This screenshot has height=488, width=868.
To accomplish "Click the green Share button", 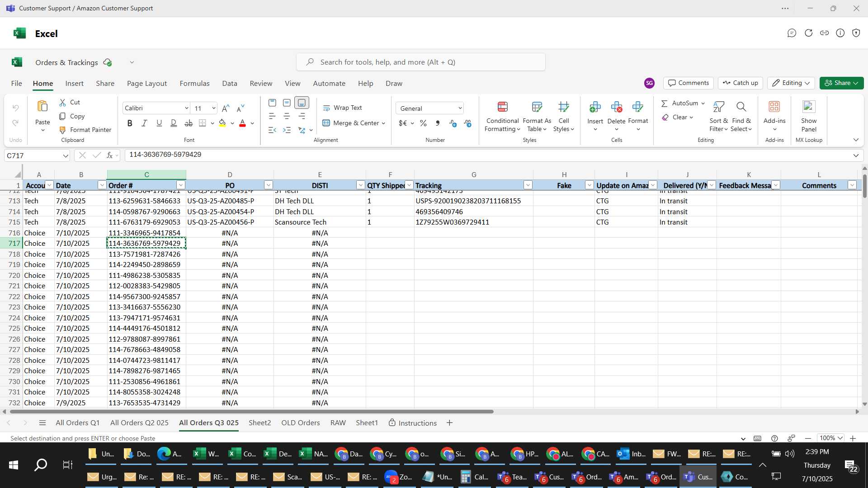I will coord(841,83).
